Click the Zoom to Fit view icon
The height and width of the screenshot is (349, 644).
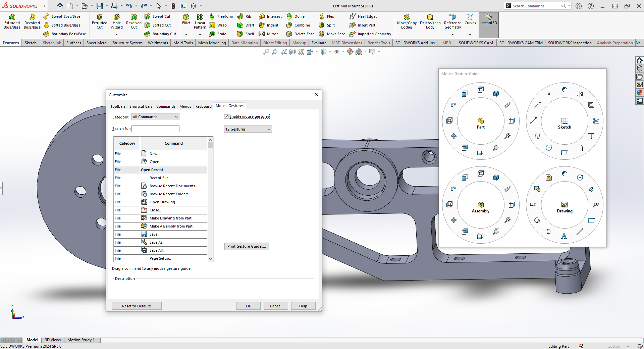click(x=266, y=52)
